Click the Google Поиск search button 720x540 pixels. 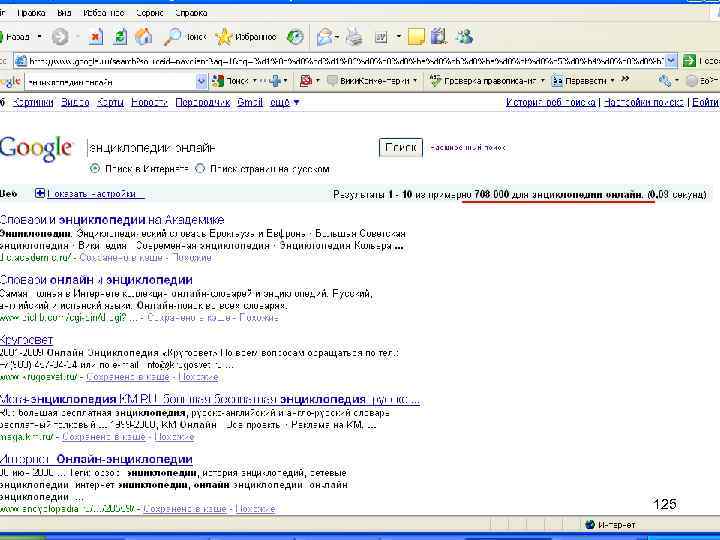[400, 147]
